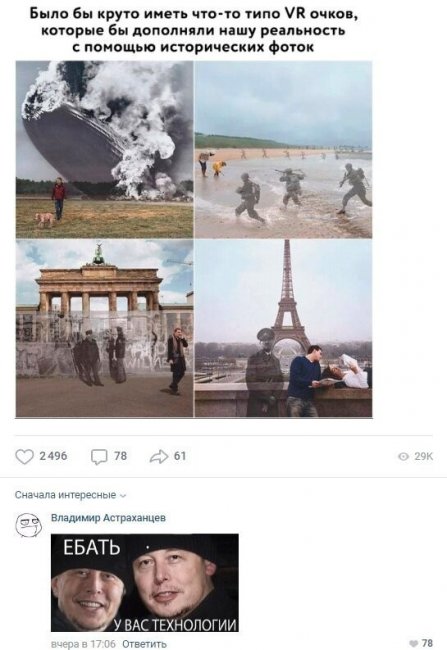Click the share count 61
Image resolution: width=447 pixels, height=650 pixels.
pos(180,456)
